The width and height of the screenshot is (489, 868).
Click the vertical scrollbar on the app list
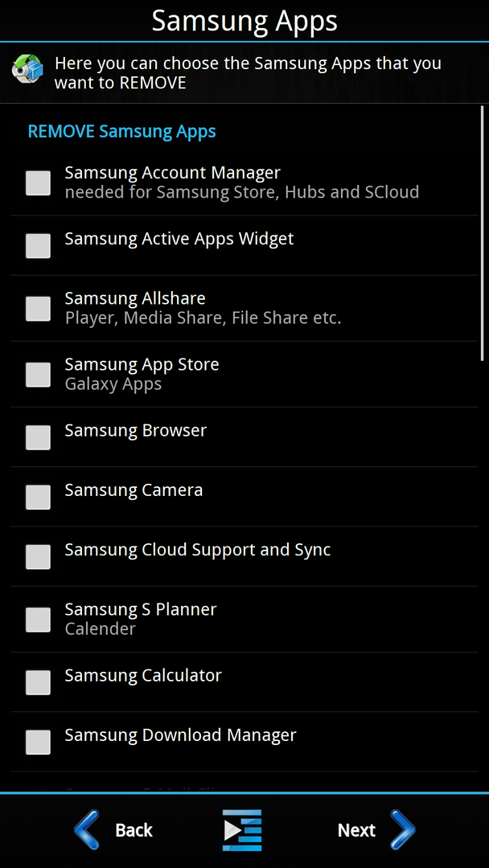pos(482,233)
